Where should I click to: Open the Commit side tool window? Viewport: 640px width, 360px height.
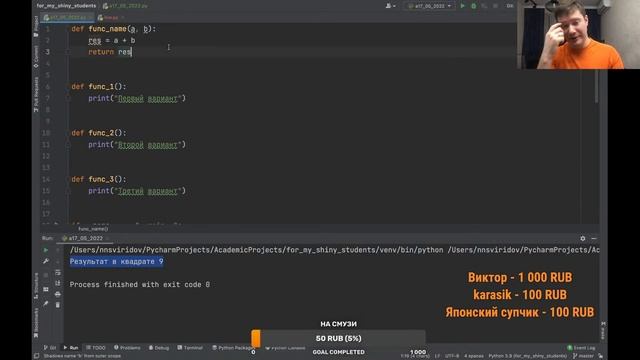coord(36,57)
